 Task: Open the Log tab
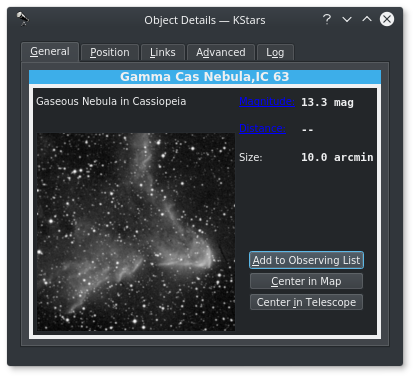coord(275,52)
